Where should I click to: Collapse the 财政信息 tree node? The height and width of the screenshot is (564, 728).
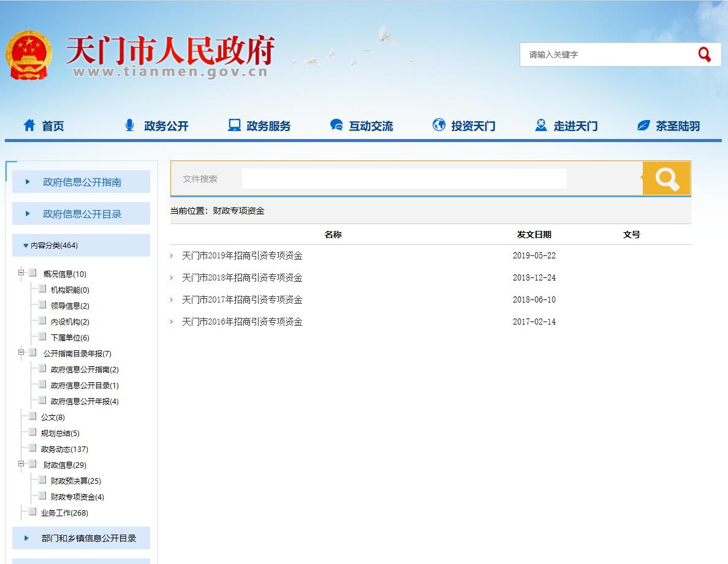pos(21,464)
